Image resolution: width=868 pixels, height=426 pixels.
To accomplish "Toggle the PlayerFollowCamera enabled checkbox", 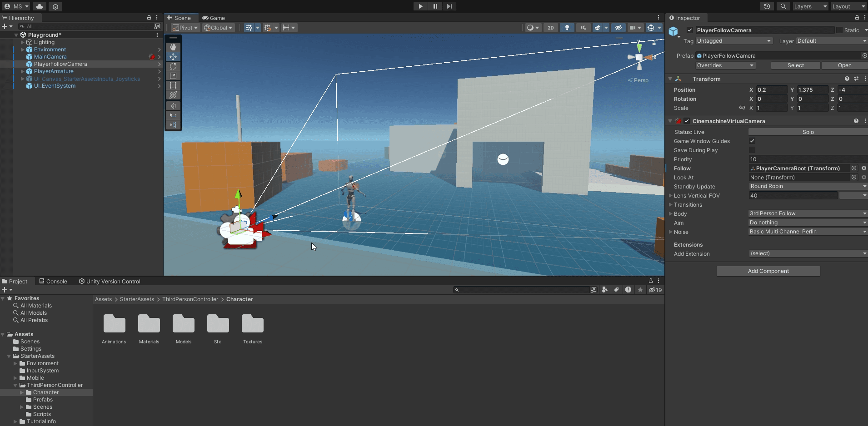I will coord(689,30).
